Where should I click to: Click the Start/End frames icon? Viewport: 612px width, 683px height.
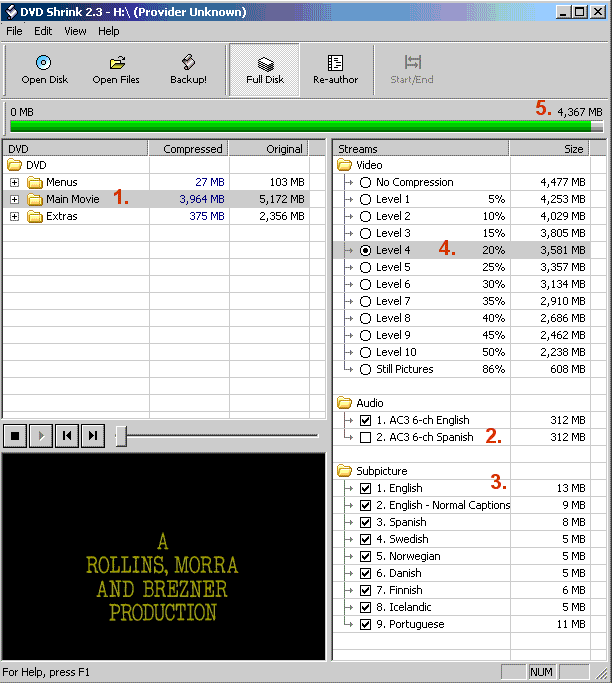pos(413,62)
